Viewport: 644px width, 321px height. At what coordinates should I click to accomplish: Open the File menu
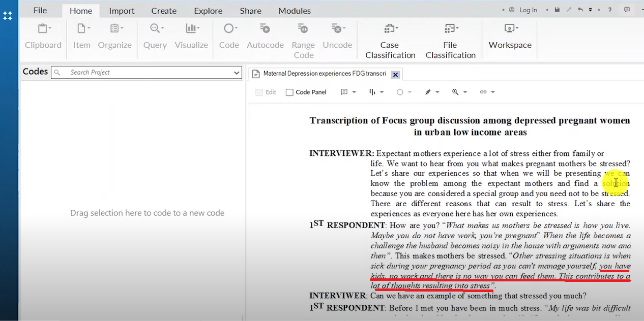tap(40, 10)
